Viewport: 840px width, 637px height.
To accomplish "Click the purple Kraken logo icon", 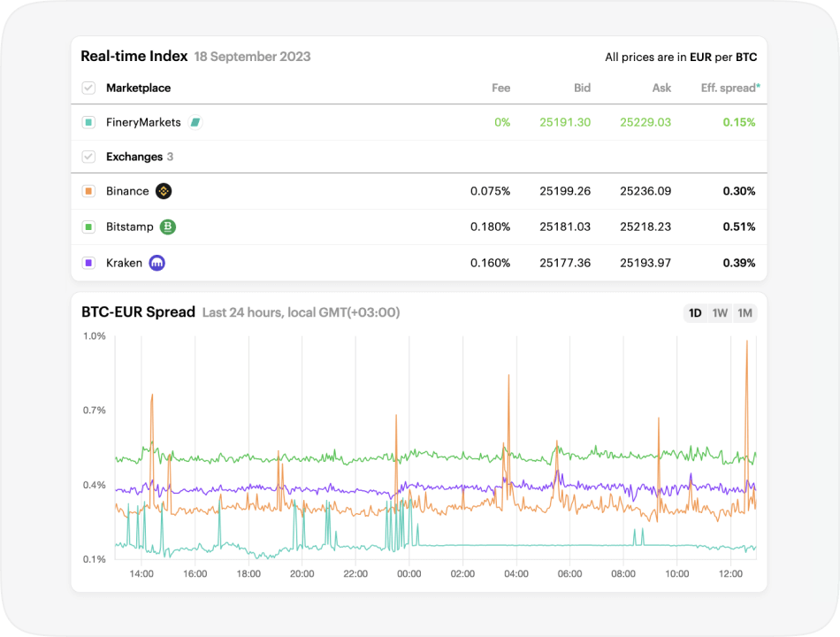I will 157,263.
